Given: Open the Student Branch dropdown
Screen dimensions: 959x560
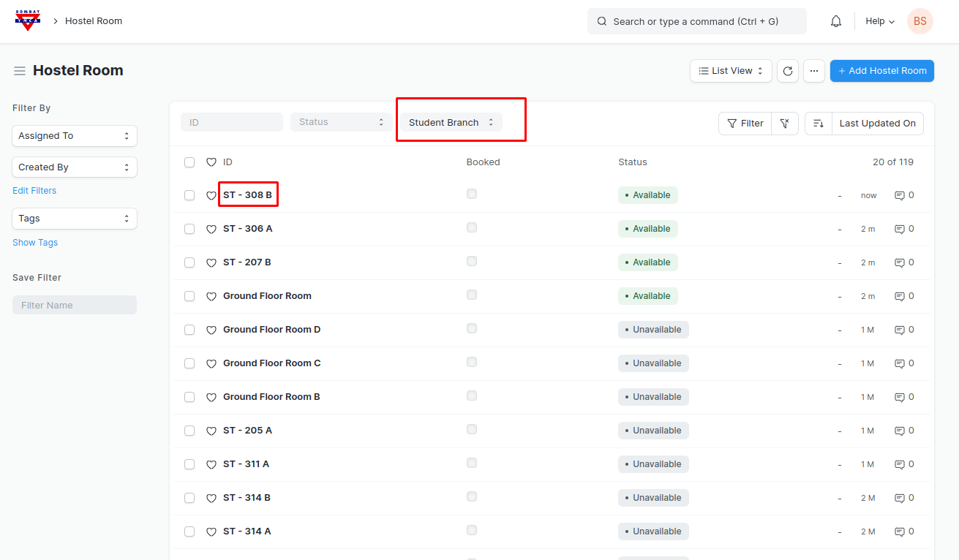Looking at the screenshot, I should pos(451,123).
